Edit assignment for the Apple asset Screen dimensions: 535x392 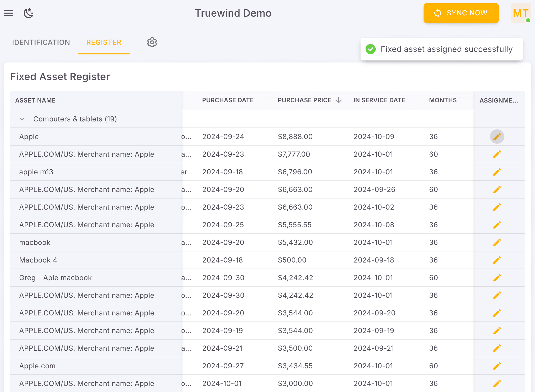497,136
